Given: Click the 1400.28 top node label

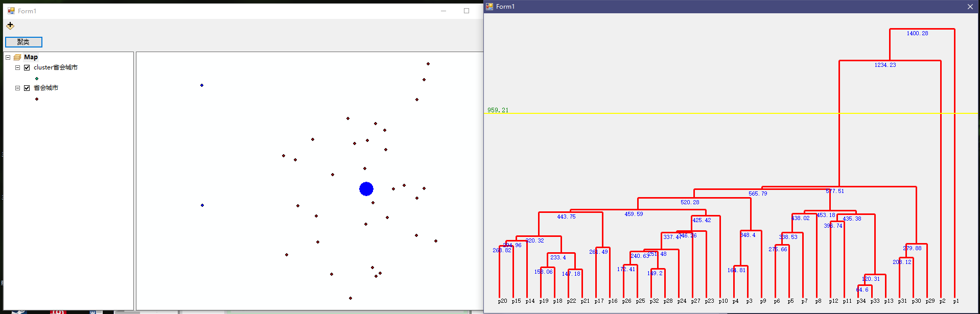Looking at the screenshot, I should [917, 33].
